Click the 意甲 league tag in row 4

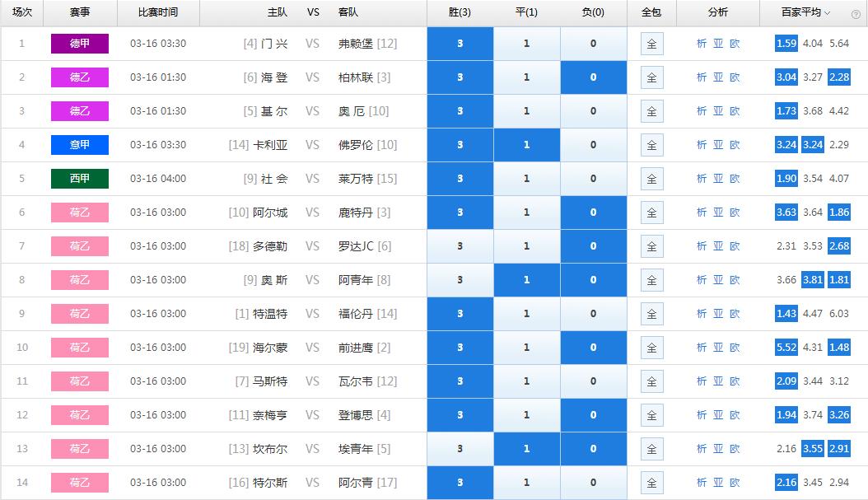(x=80, y=145)
